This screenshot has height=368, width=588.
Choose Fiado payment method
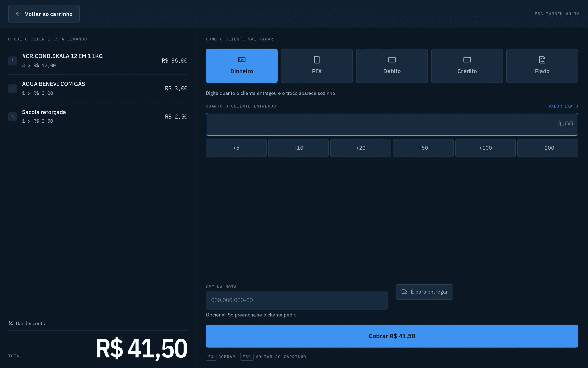click(542, 66)
